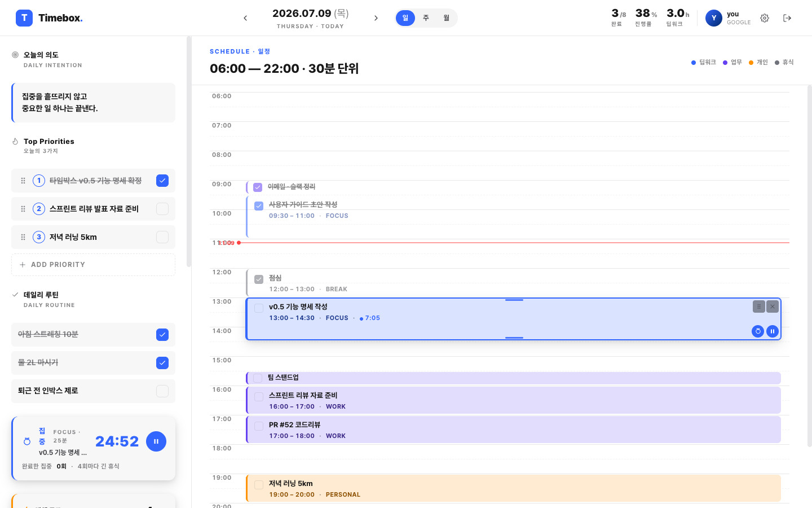Click the date 2026.07.09 (목) heading
Viewport: 812px width, 508px height.
[311, 14]
